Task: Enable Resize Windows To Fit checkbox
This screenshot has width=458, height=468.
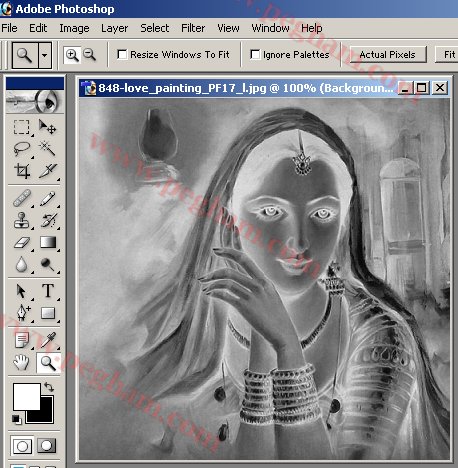Action: (x=122, y=54)
